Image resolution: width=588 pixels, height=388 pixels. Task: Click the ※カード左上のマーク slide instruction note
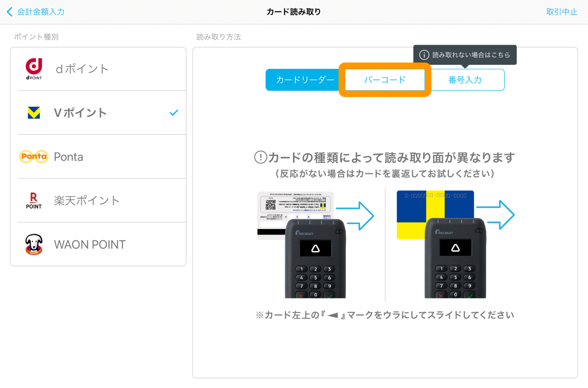(385, 315)
